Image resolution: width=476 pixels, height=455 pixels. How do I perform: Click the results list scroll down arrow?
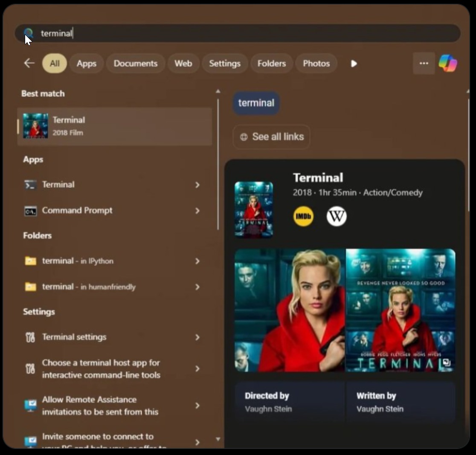tap(218, 439)
